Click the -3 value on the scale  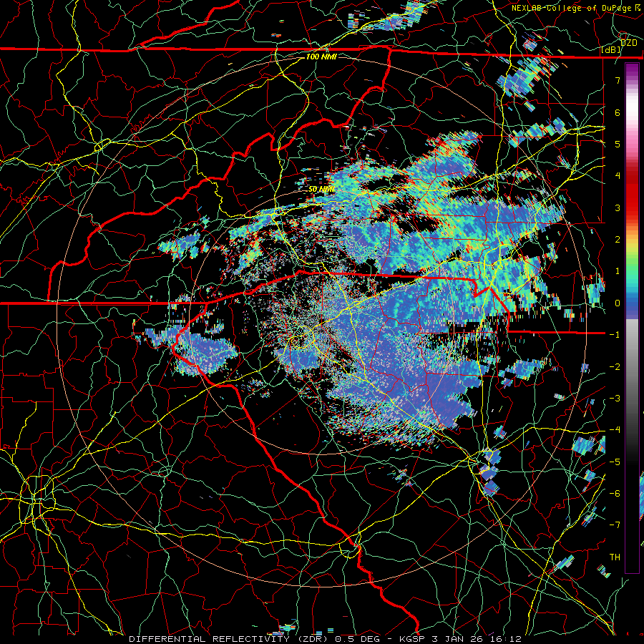pyautogui.click(x=615, y=399)
